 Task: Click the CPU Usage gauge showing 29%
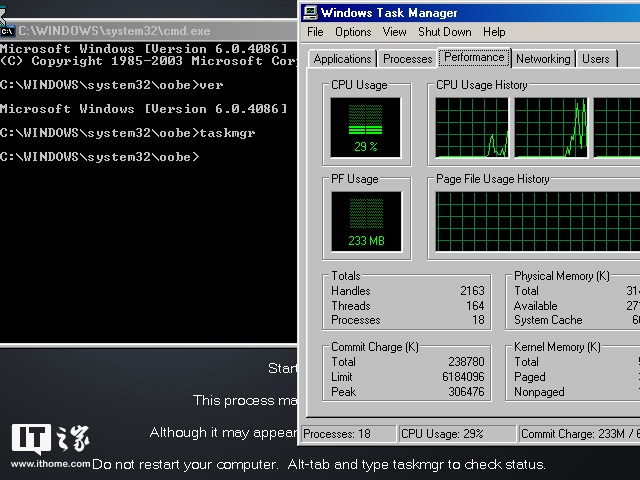point(365,126)
